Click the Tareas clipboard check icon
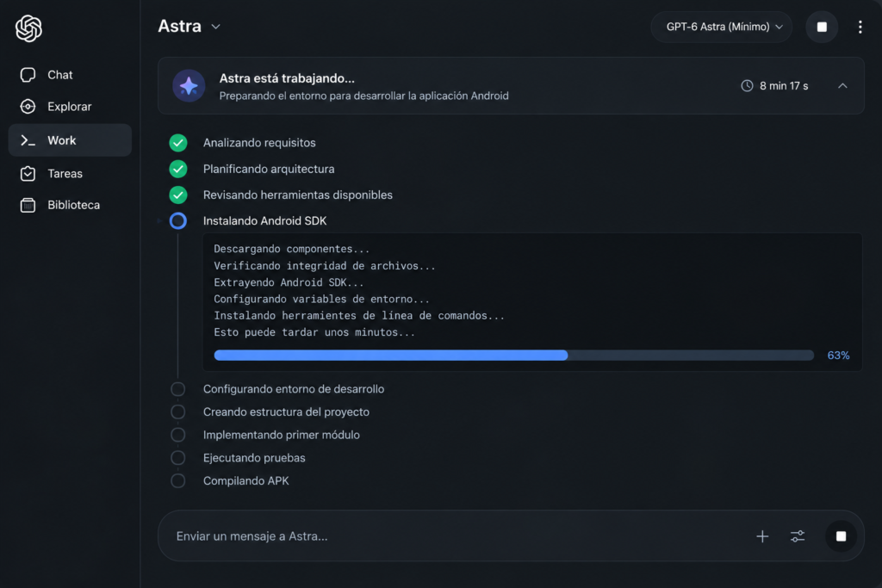Image resolution: width=882 pixels, height=588 pixels. tap(28, 174)
